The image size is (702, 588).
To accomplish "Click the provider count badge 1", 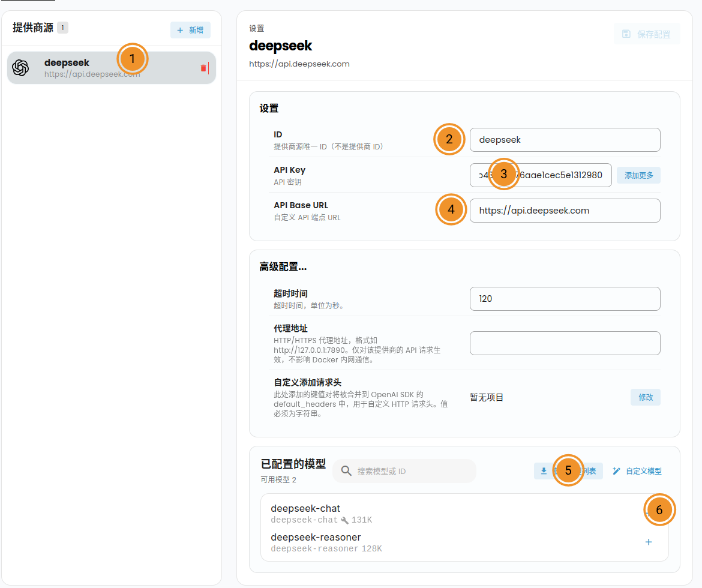I will coord(62,28).
